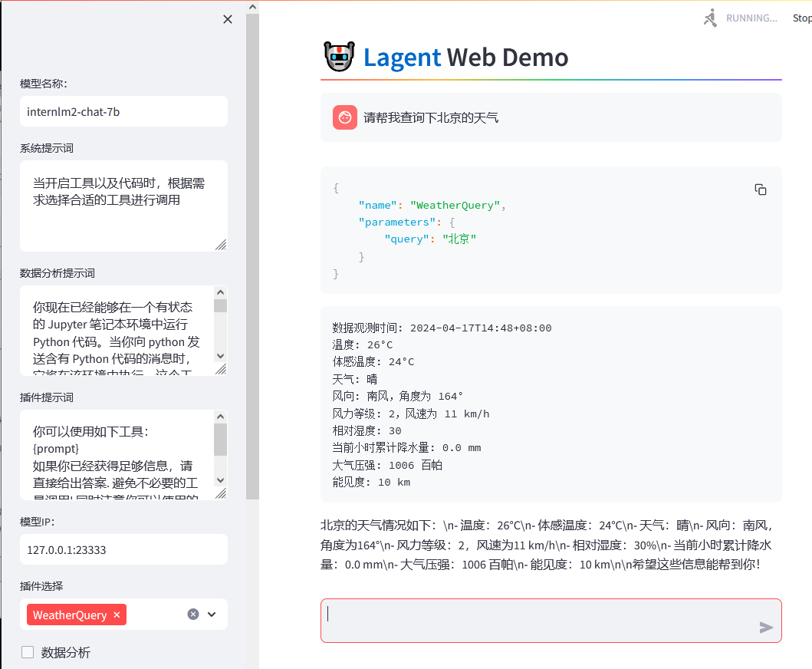
Task: Click the running status icon
Action: [x=711, y=18]
